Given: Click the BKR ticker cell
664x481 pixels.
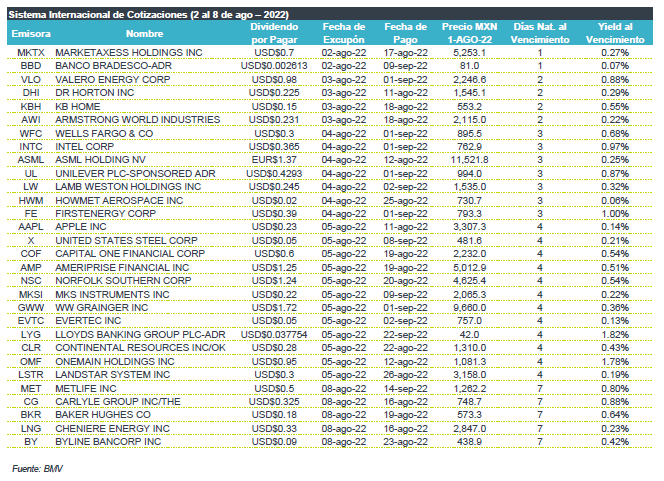Looking at the screenshot, I should [x=31, y=415].
